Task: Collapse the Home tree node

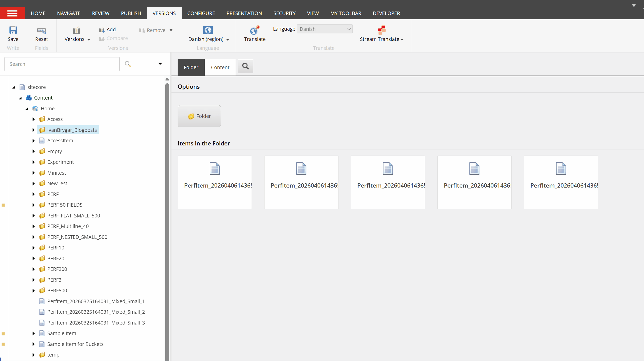Action: click(x=27, y=109)
